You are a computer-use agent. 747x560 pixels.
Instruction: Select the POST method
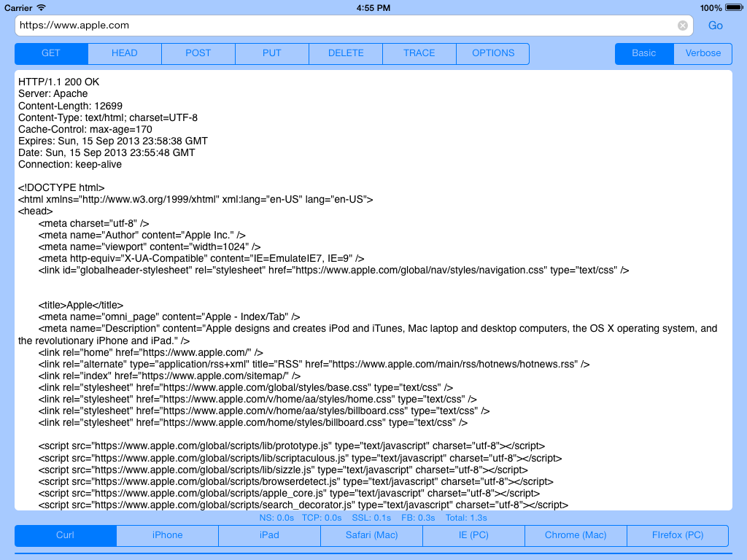click(198, 53)
